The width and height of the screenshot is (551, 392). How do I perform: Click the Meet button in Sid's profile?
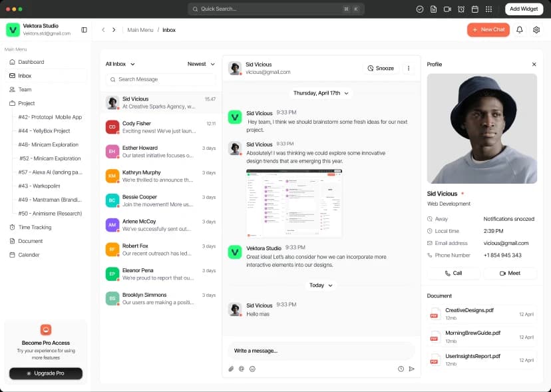(510, 273)
